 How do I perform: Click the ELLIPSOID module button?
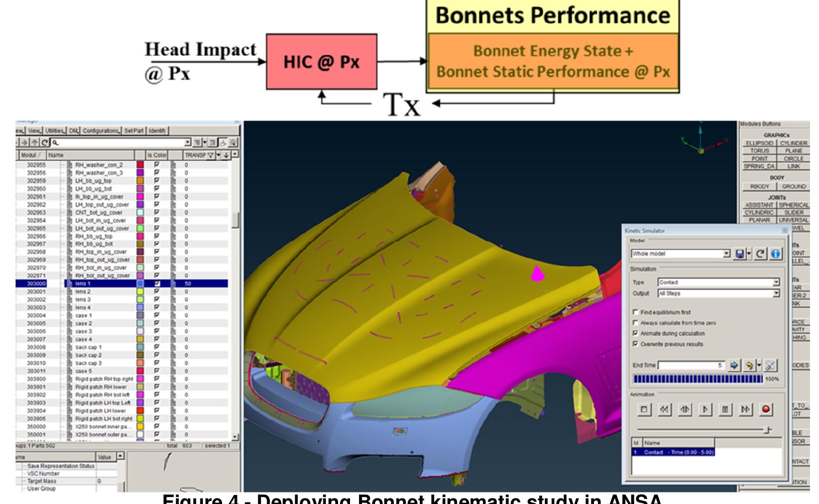(760, 144)
